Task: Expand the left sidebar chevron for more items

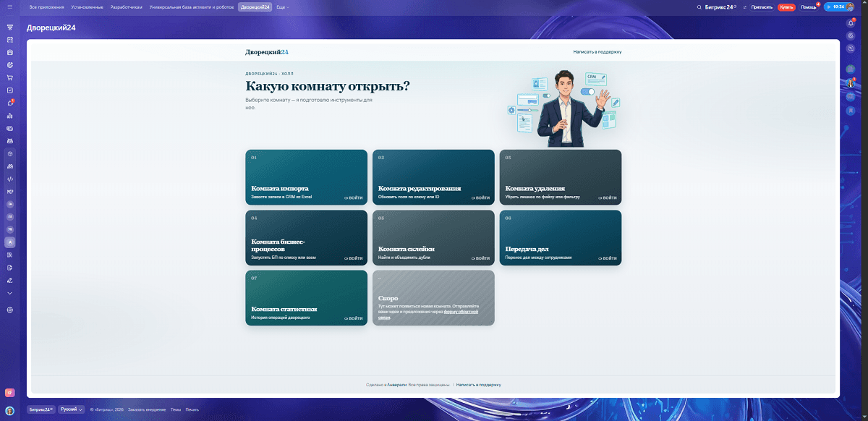Action: coord(10,293)
